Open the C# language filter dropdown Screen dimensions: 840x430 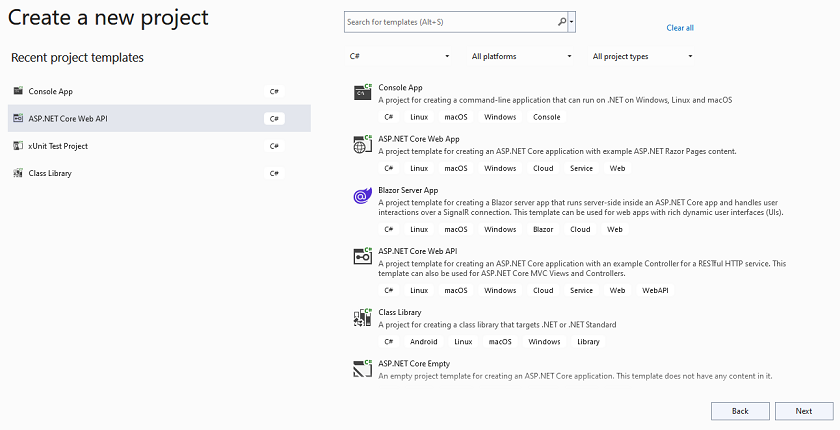click(x=399, y=56)
